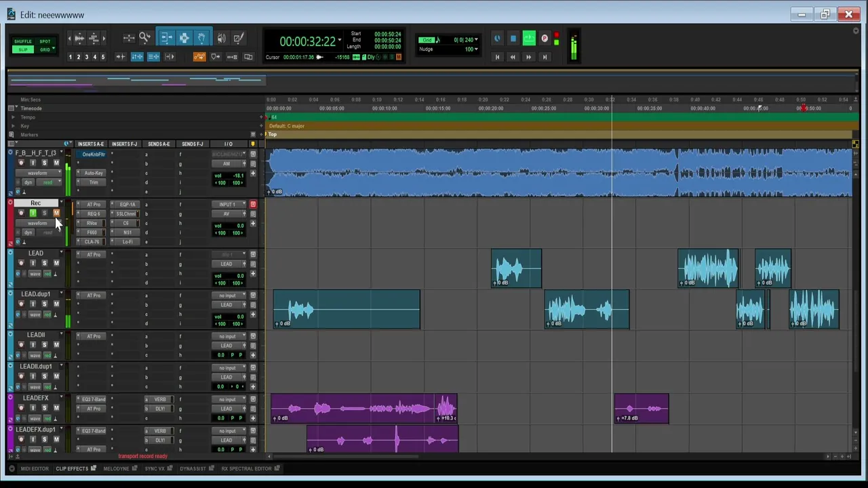Image resolution: width=868 pixels, height=488 pixels.
Task: Switch to the MELODYNE tab
Action: tap(116, 468)
